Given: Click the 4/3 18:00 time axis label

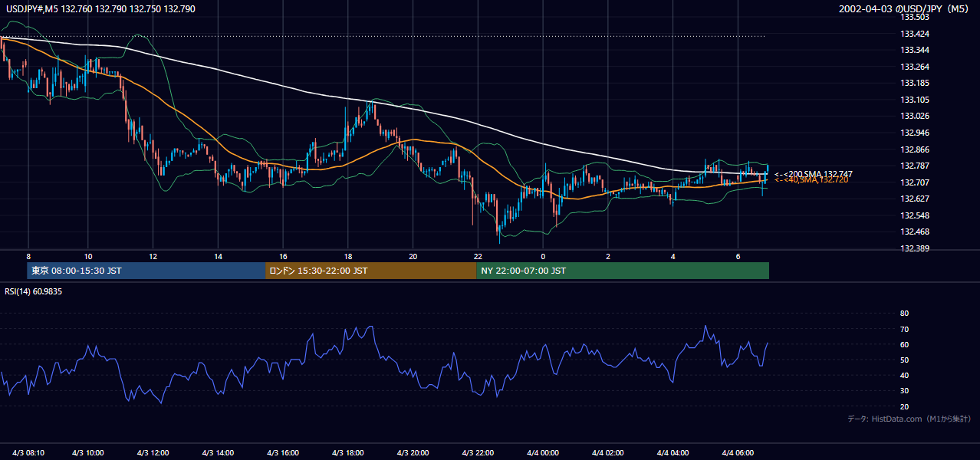Looking at the screenshot, I should (x=348, y=452).
